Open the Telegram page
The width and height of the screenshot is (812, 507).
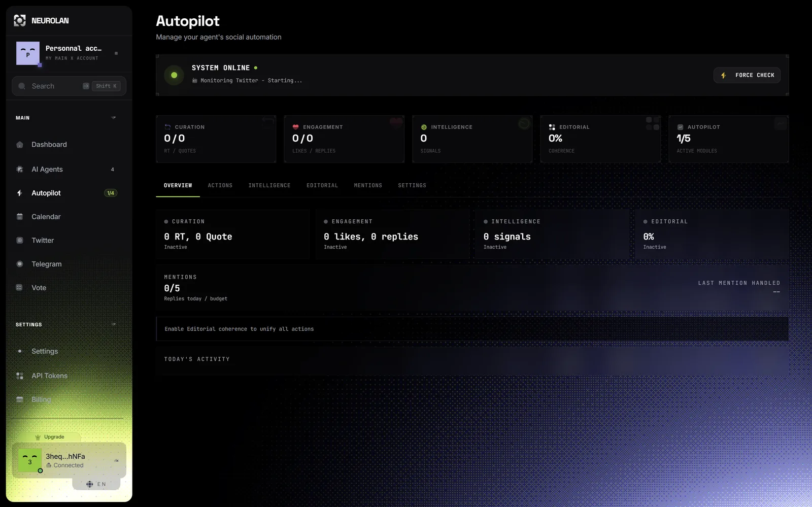[x=47, y=264]
